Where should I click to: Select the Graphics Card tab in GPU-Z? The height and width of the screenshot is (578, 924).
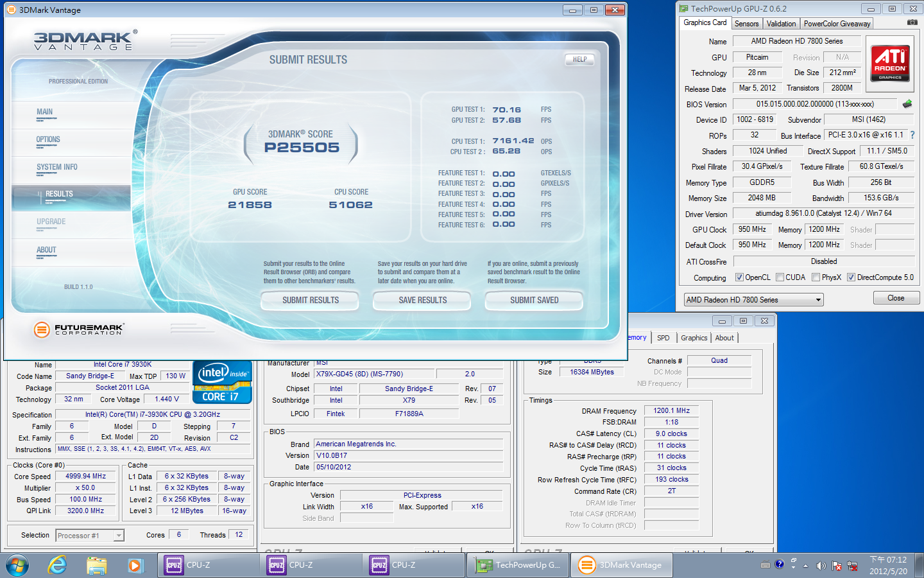point(705,22)
